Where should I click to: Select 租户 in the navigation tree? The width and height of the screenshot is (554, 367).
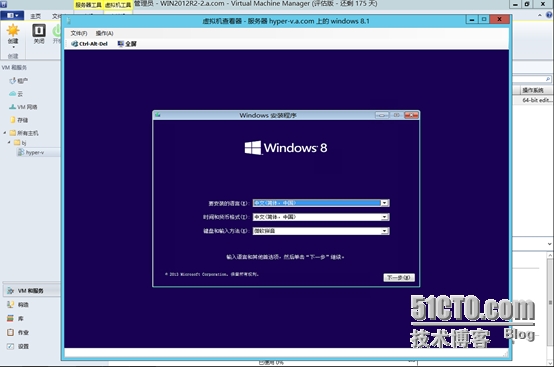(19, 81)
